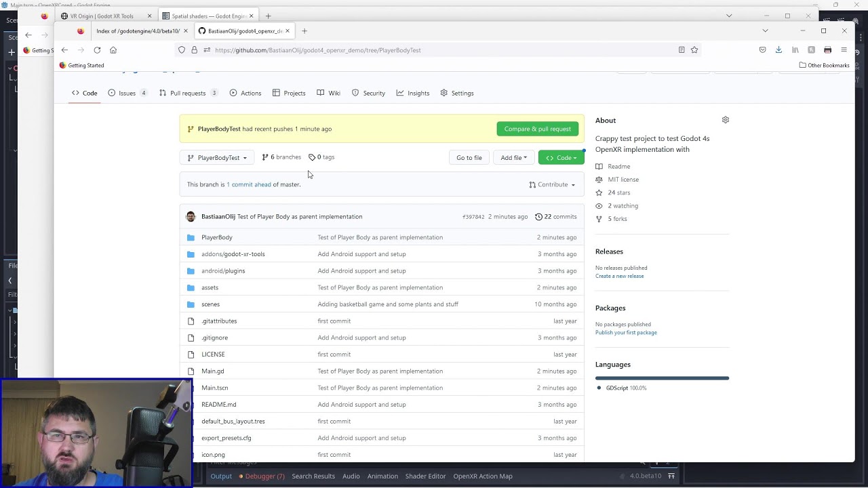Open the Security tab
Screen dimensions: 868x488
tap(368, 93)
